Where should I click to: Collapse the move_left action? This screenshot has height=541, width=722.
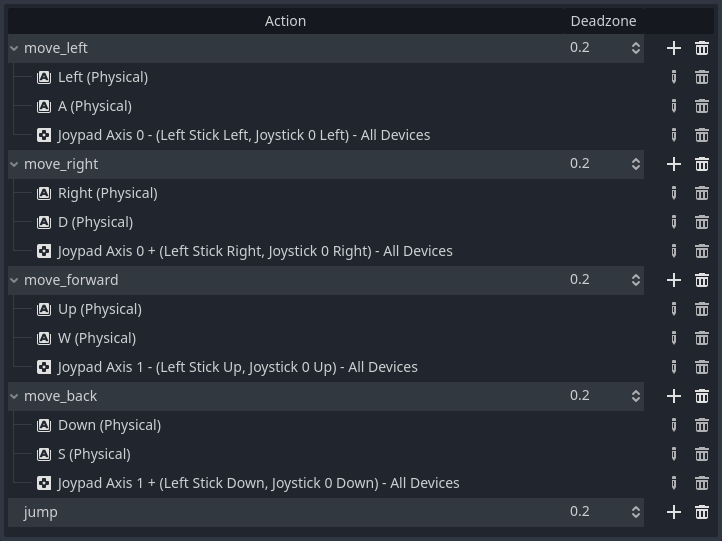tap(14, 48)
